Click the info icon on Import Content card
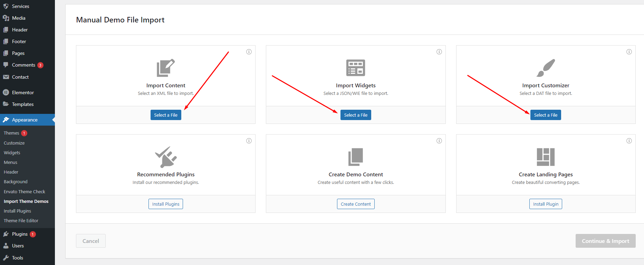 point(249,52)
